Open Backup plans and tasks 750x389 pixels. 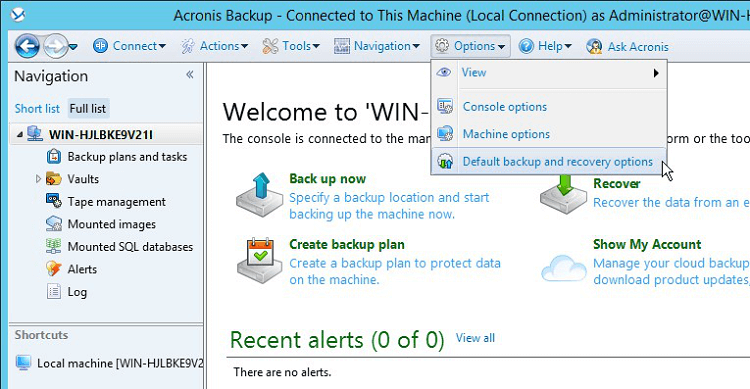coord(127,157)
